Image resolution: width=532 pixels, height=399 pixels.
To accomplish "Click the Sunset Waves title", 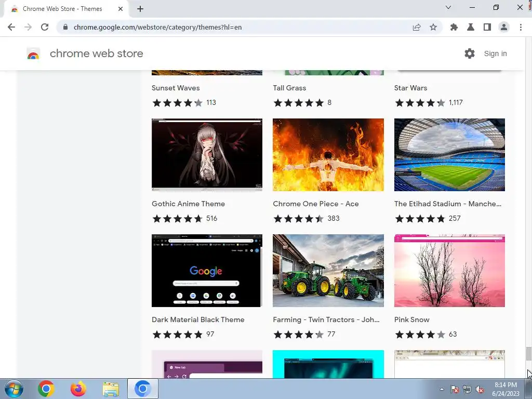I will tap(176, 88).
